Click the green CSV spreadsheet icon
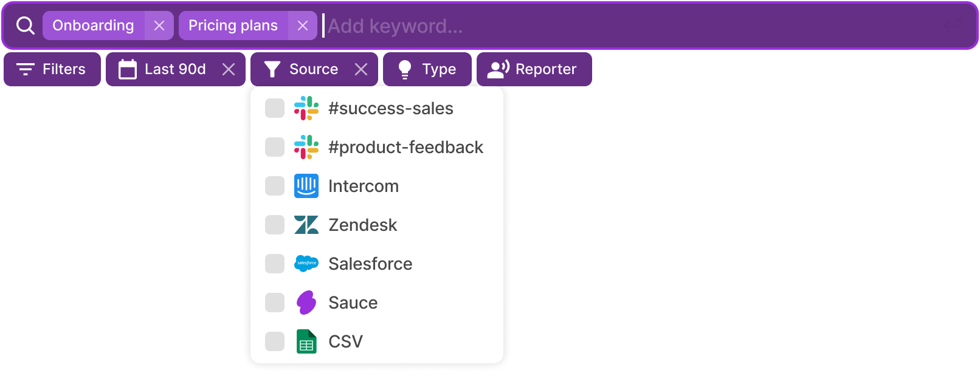This screenshot has width=980, height=373. click(307, 341)
